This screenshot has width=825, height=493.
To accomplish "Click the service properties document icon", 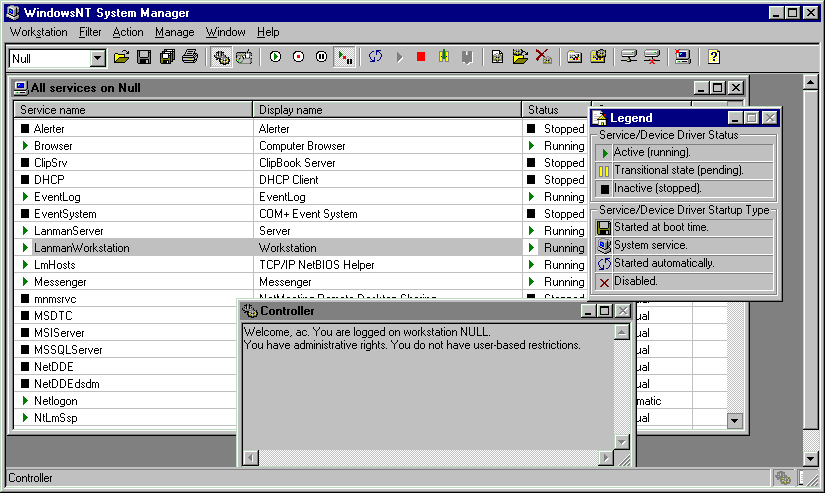I will [x=497, y=57].
